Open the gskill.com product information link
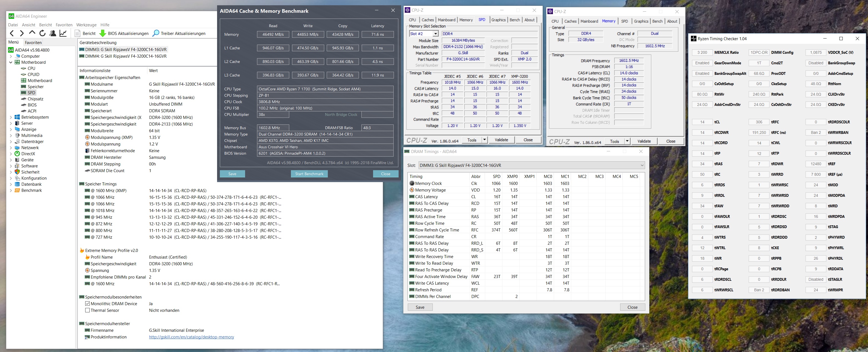 191,337
